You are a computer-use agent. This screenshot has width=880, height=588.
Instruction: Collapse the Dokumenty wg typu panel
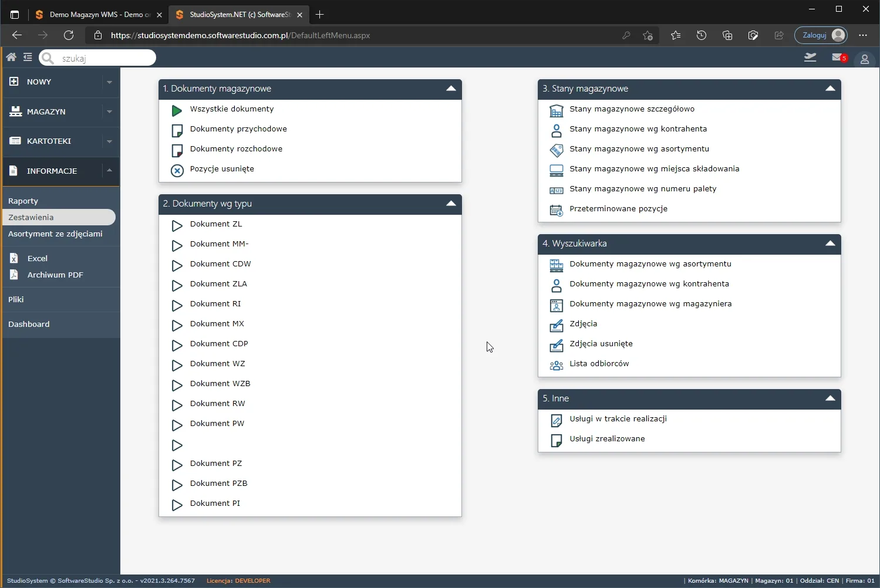451,204
